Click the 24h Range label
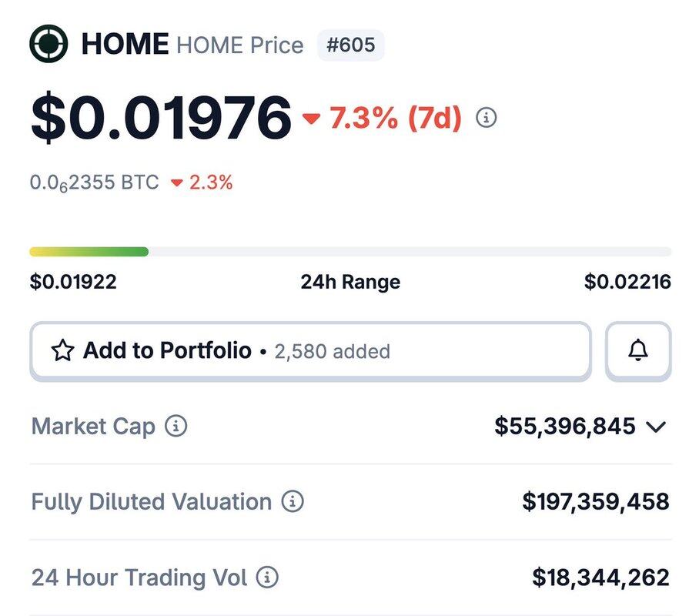 click(x=350, y=282)
